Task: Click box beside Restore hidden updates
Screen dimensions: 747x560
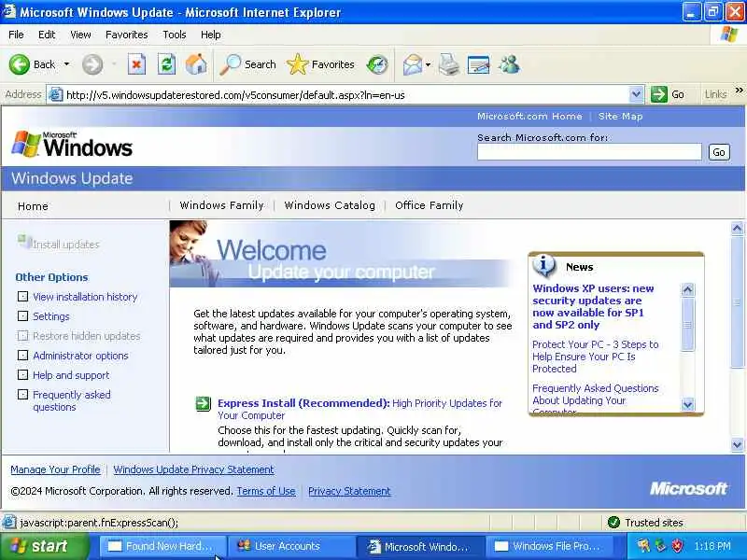Action: click(22, 336)
